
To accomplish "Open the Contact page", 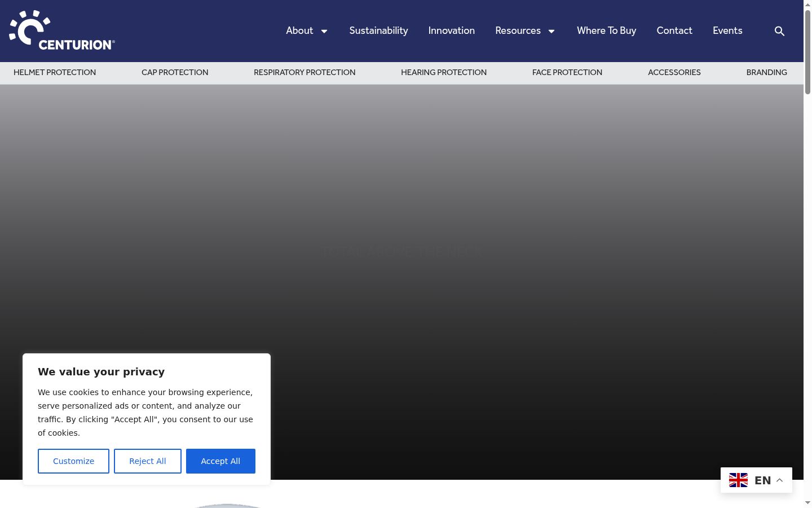I will point(674,30).
